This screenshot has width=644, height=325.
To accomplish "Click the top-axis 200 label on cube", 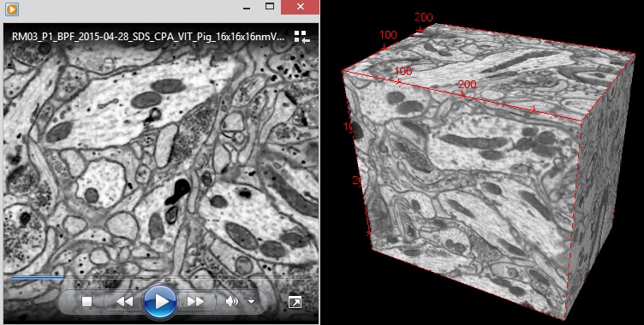I will click(423, 18).
